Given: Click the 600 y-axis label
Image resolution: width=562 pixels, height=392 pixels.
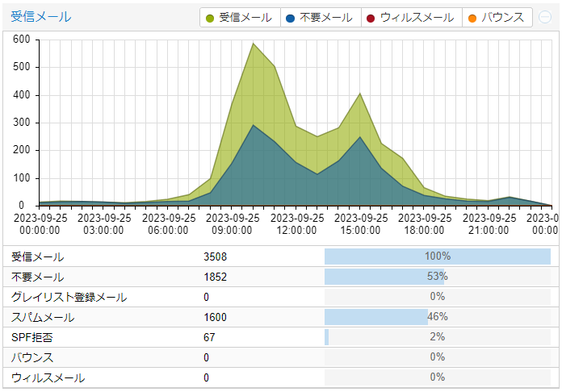Looking at the screenshot, I should pyautogui.click(x=22, y=39).
